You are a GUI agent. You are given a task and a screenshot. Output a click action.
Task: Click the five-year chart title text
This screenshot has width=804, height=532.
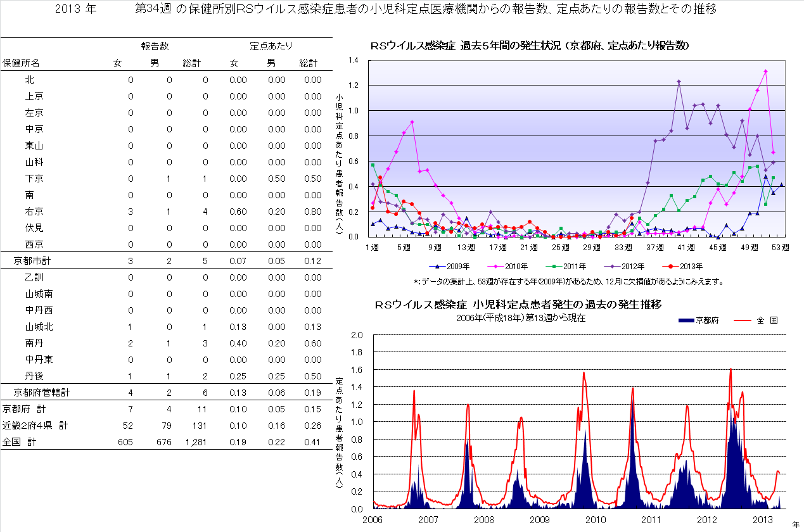click(530, 46)
